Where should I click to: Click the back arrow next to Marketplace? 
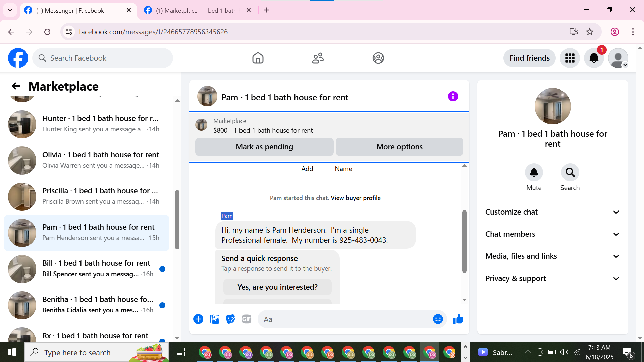[16, 86]
